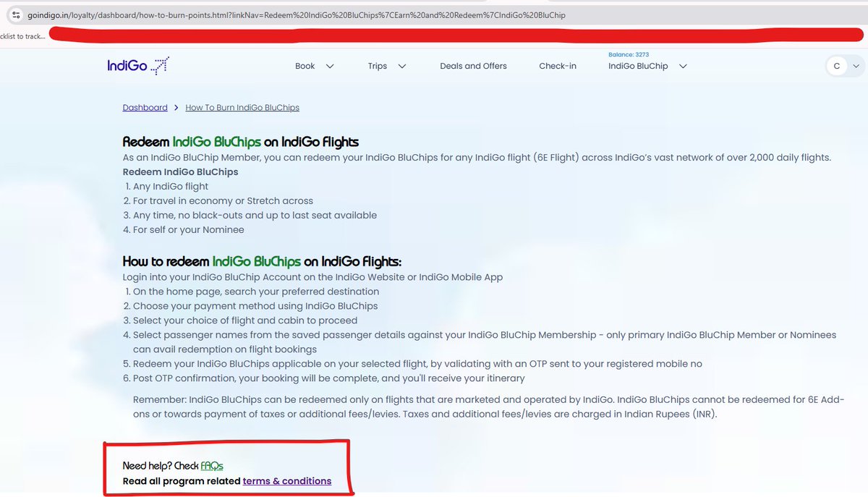The width and height of the screenshot is (868, 497).
Task: Open the site info icon in address bar
Action: pyautogui.click(x=17, y=14)
